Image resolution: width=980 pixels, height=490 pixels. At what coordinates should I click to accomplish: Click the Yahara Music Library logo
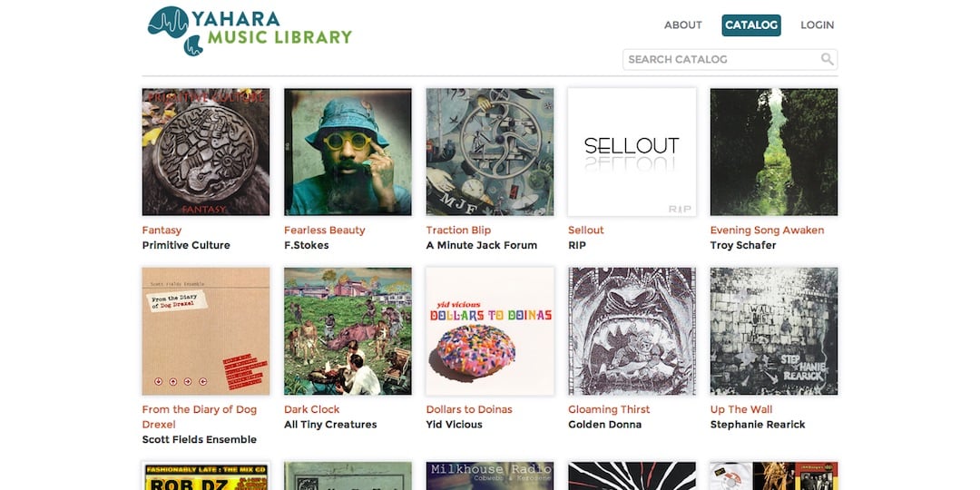pos(250,31)
